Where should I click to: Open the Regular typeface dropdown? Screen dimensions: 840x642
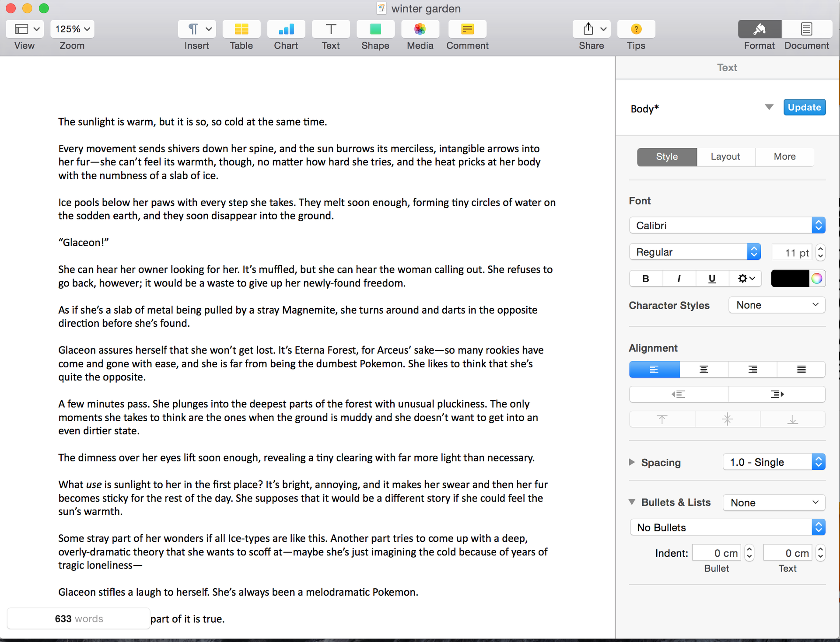click(x=695, y=252)
